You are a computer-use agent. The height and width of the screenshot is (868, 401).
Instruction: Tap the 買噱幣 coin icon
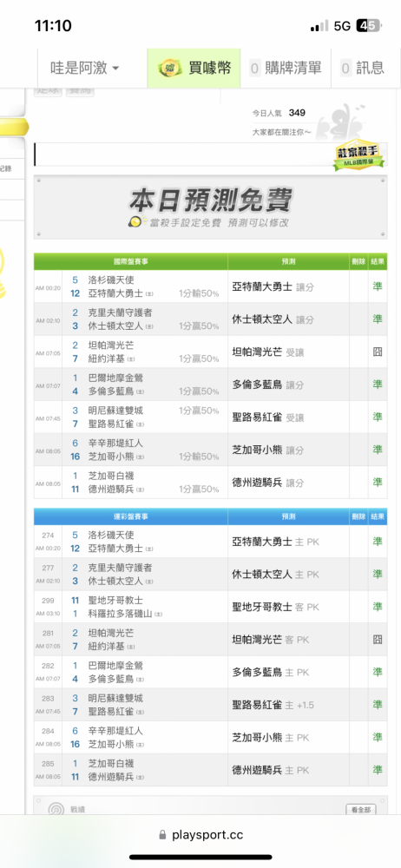169,69
